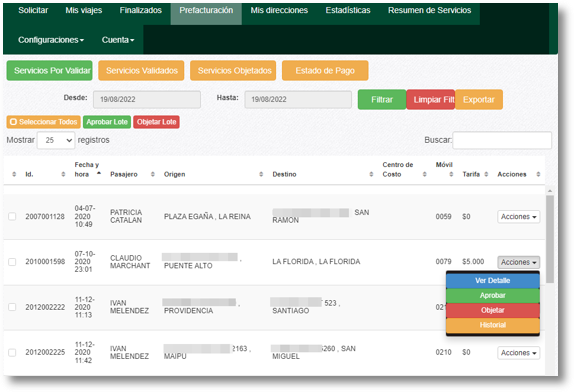Tick checkbox for trip 2007001128
The image size is (574, 392).
coord(12,216)
